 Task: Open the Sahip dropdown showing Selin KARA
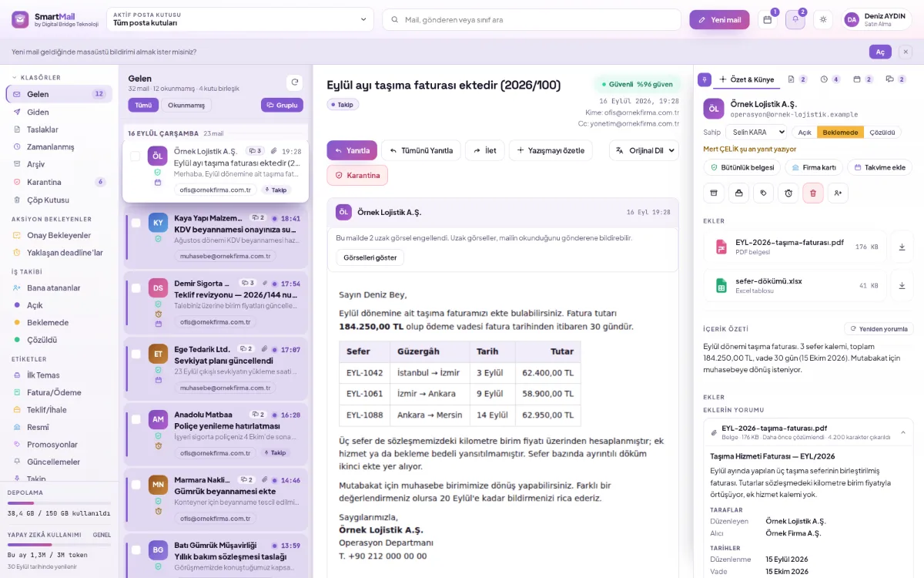click(756, 132)
